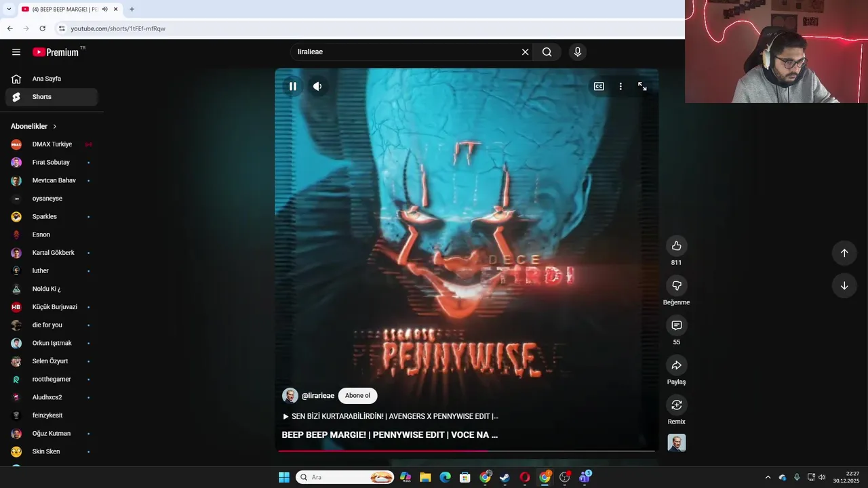
Task: Share the Short via Paylaş
Action: click(676, 365)
